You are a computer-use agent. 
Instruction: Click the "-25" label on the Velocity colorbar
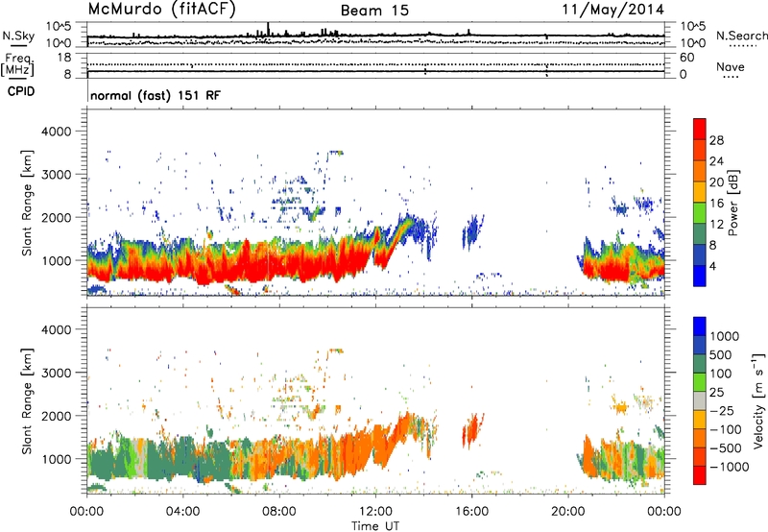point(722,410)
